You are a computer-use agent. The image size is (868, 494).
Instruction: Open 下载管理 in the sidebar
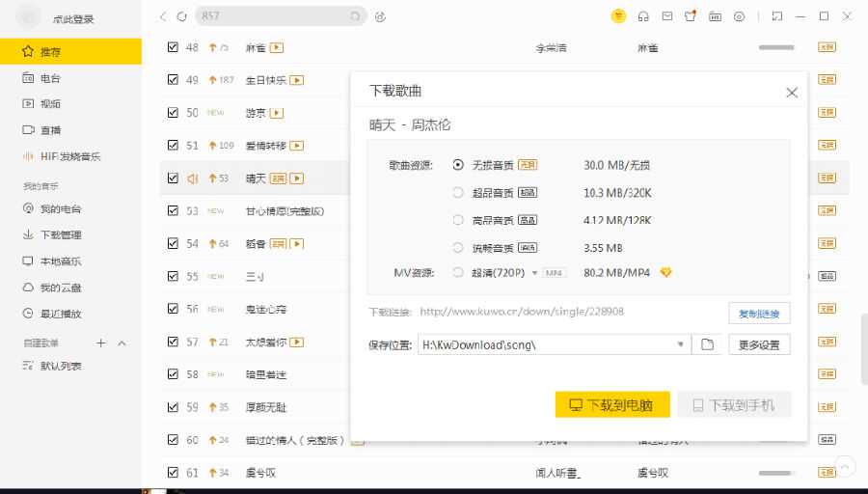pyautogui.click(x=61, y=234)
